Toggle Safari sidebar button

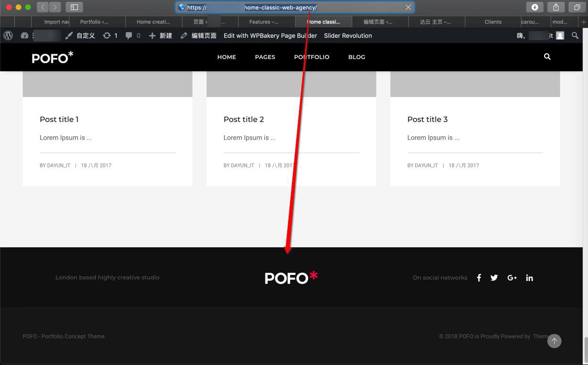pos(74,7)
